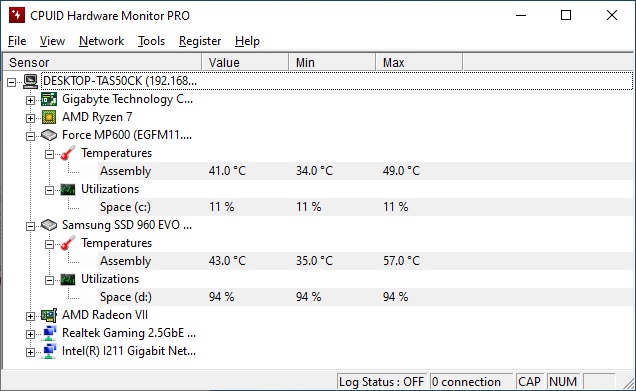Collapse the Force MP600 drive node
The image size is (636, 391).
[x=30, y=136]
